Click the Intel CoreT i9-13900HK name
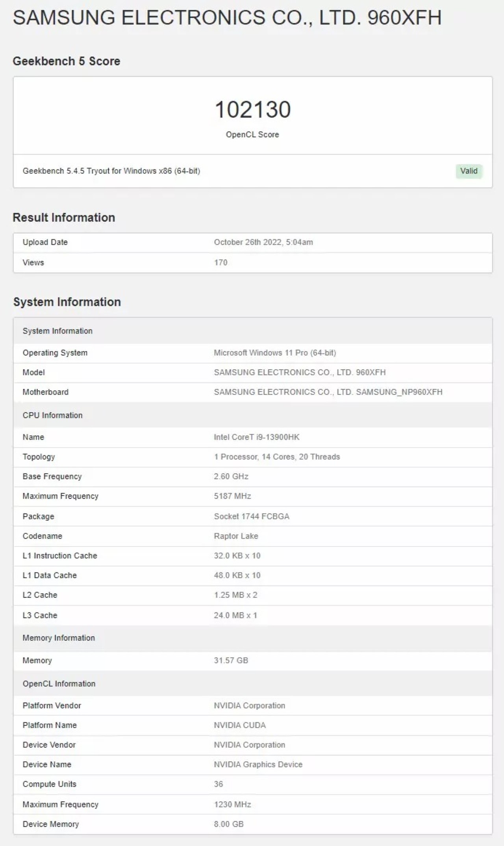 [x=256, y=437]
